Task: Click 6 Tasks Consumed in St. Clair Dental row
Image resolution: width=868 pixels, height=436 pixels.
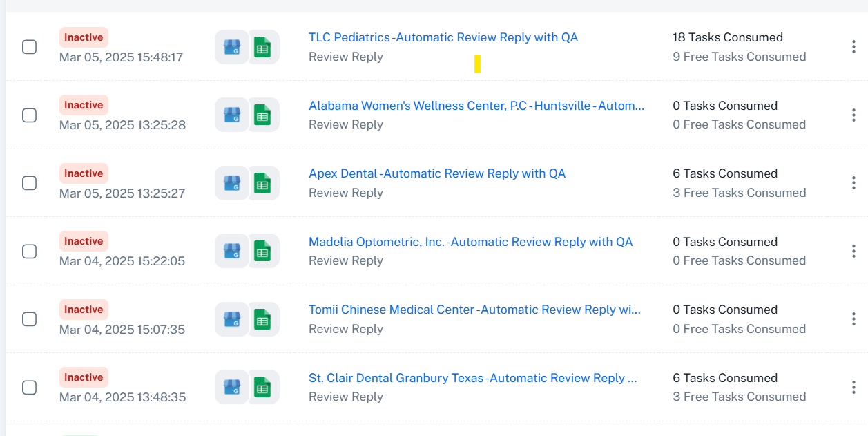Action: (725, 378)
